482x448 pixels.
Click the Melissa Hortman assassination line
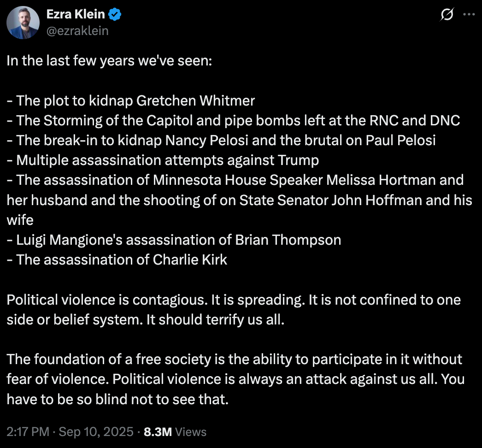coord(235,180)
